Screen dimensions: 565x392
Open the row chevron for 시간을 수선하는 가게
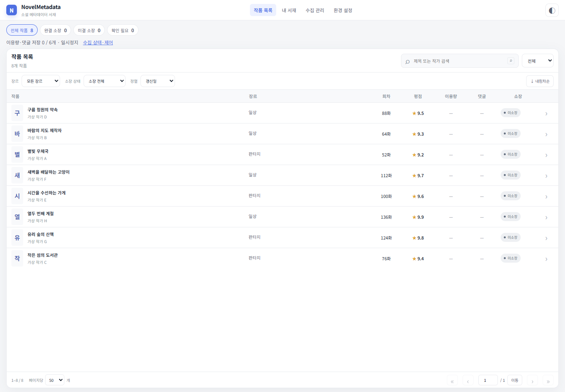(x=546, y=197)
